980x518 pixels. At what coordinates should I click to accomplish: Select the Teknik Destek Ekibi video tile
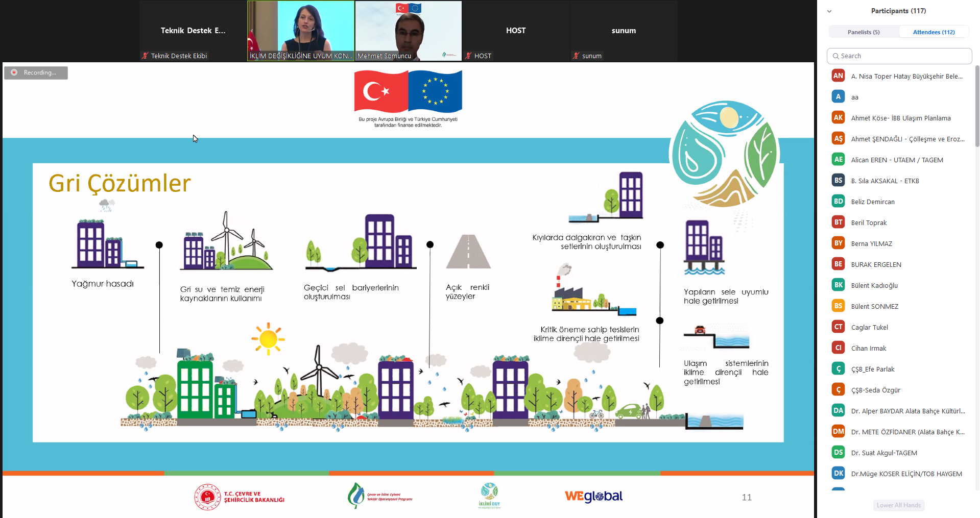193,31
